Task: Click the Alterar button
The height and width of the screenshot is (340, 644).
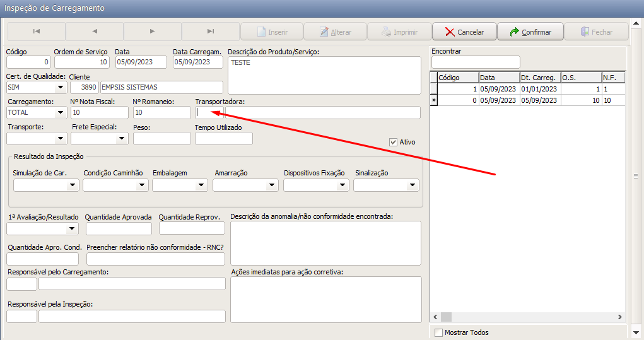Action: coord(335,32)
